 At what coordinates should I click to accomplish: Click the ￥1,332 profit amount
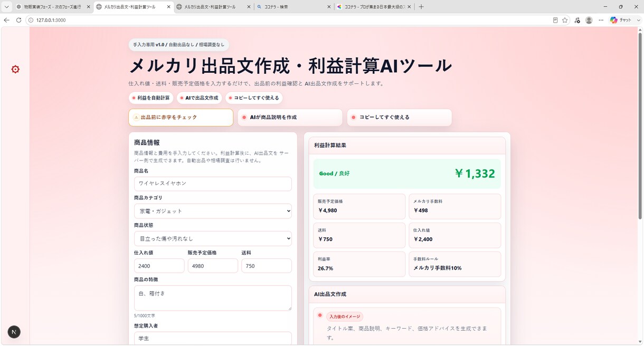click(475, 174)
